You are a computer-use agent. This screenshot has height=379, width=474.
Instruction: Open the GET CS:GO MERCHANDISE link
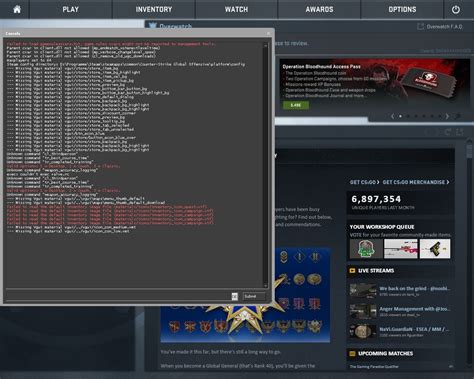coord(416,182)
